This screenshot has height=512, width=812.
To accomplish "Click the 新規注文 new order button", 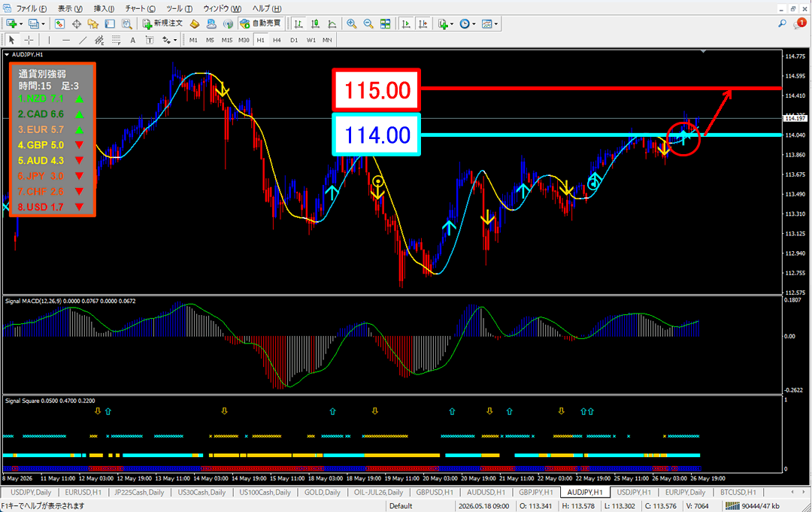I will coord(162,24).
